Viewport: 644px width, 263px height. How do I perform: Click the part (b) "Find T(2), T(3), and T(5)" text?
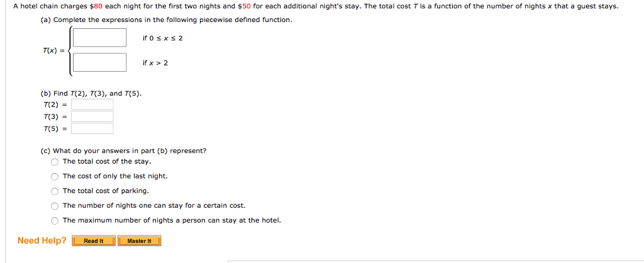(x=91, y=94)
